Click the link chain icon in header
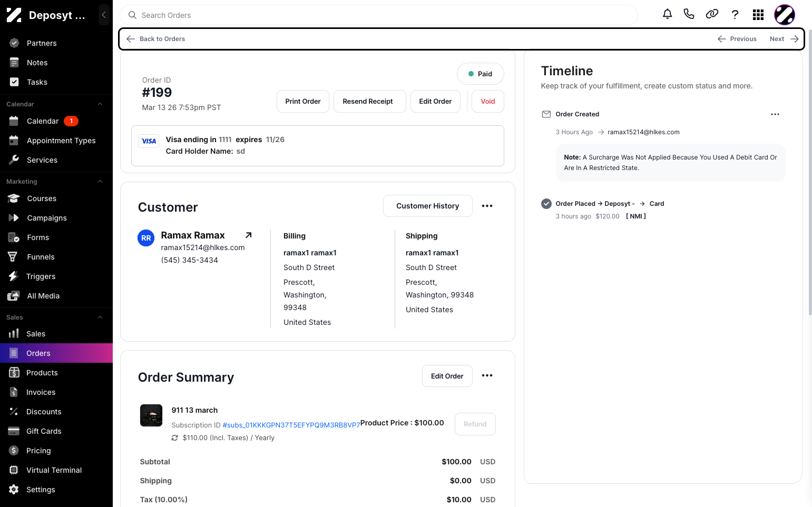Viewport: 812px width, 507px height. pyautogui.click(x=712, y=14)
